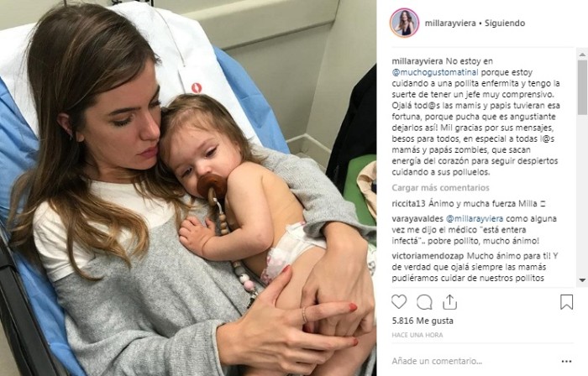Click the down arrow on the comments scrollbar

coord(582,279)
